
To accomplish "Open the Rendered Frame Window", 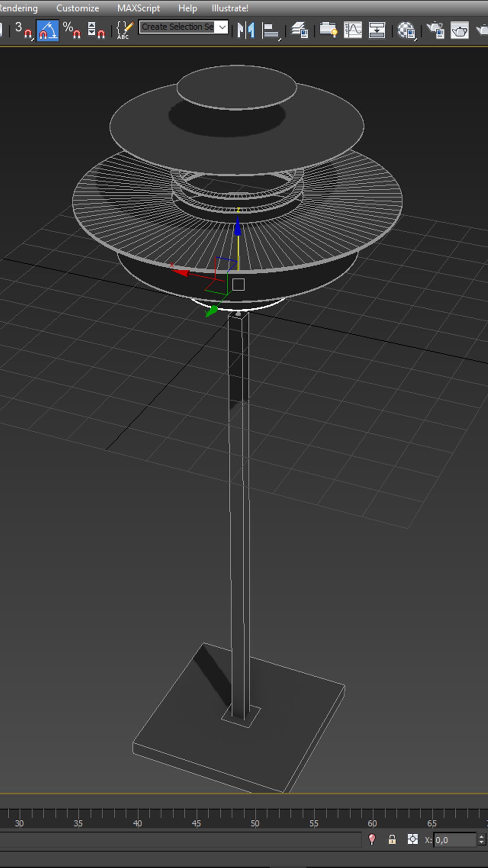I will click(x=460, y=30).
